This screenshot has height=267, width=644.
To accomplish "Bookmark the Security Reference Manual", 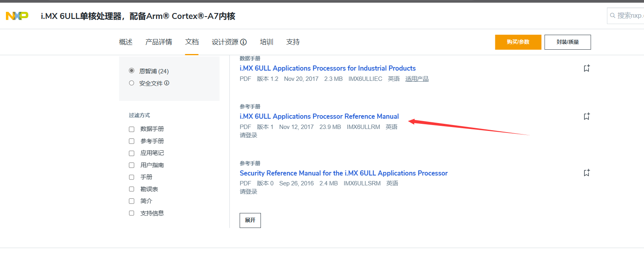I will click(586, 173).
